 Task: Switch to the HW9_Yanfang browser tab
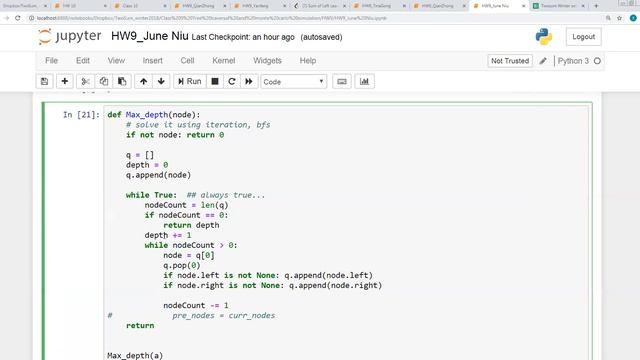(x=259, y=6)
